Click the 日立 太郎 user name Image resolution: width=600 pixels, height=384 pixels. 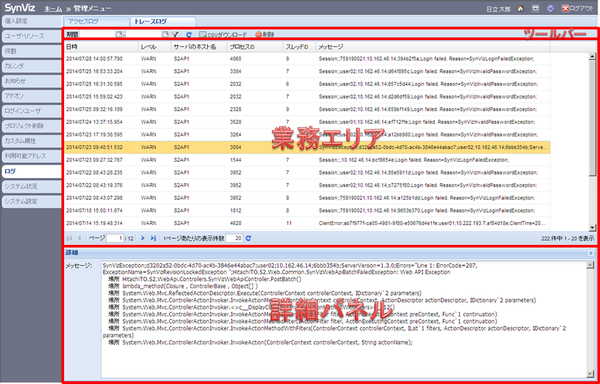[499, 9]
